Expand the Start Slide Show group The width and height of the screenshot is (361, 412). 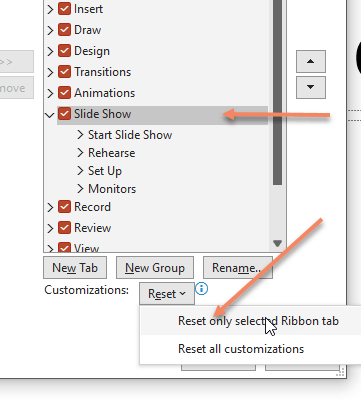click(80, 135)
